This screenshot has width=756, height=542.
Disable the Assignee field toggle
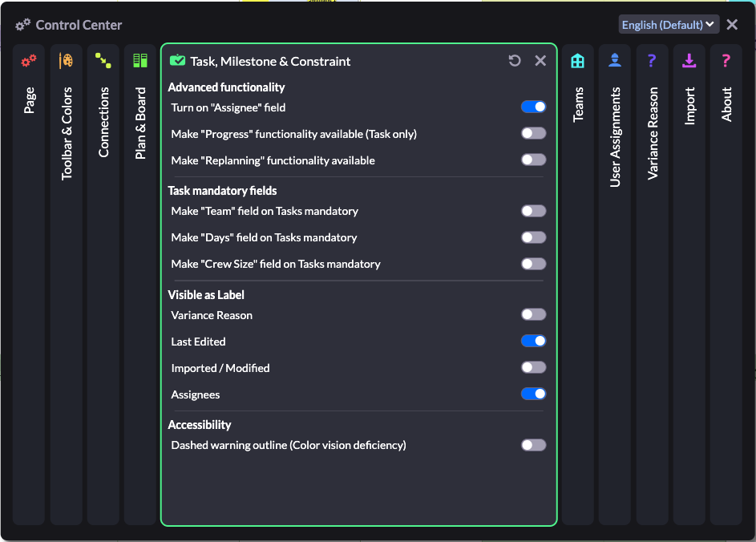tap(533, 107)
